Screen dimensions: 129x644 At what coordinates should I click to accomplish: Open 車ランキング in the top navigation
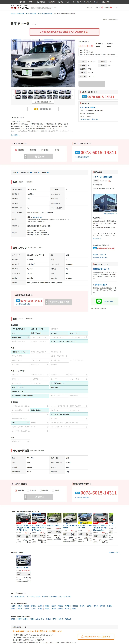[77, 2]
